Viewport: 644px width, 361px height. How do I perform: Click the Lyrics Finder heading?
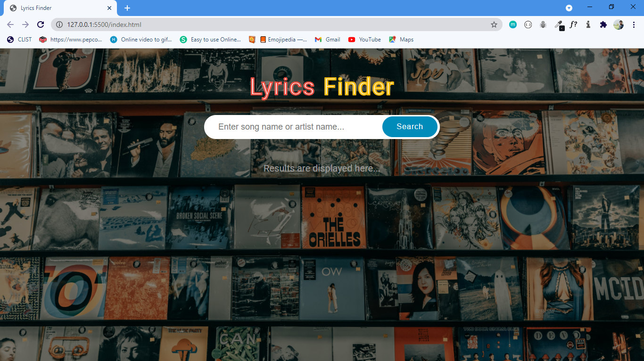[322, 87]
